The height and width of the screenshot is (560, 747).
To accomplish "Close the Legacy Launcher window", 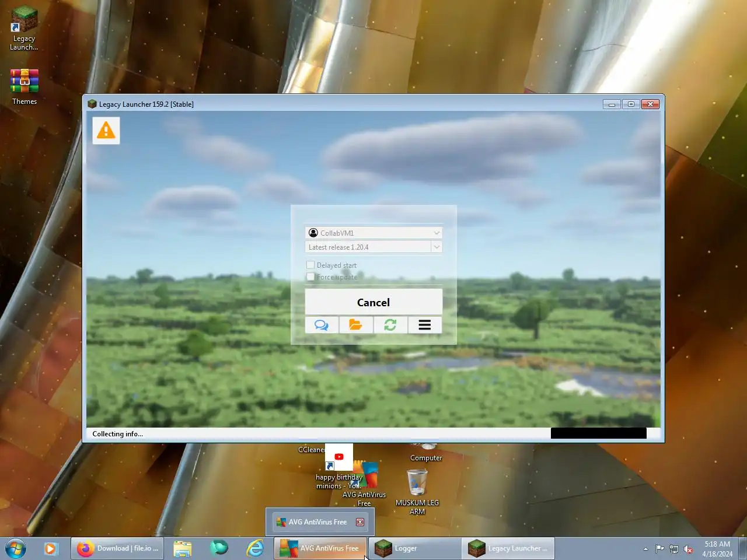I will [x=650, y=104].
